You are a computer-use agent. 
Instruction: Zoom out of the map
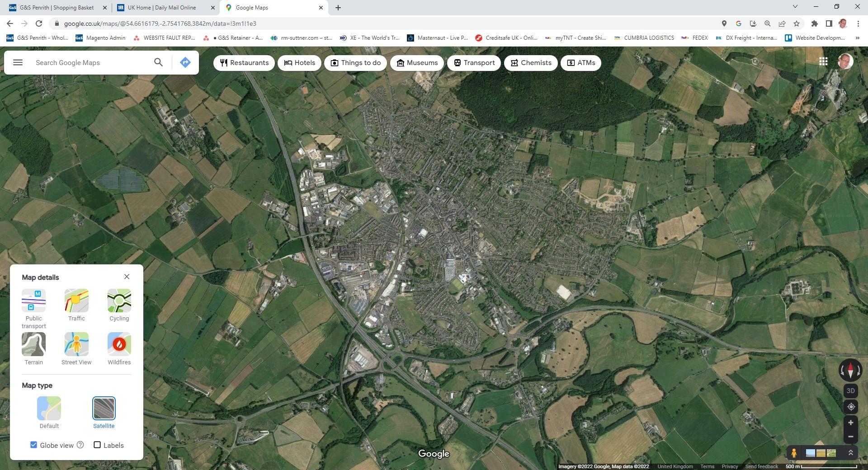coord(850,437)
